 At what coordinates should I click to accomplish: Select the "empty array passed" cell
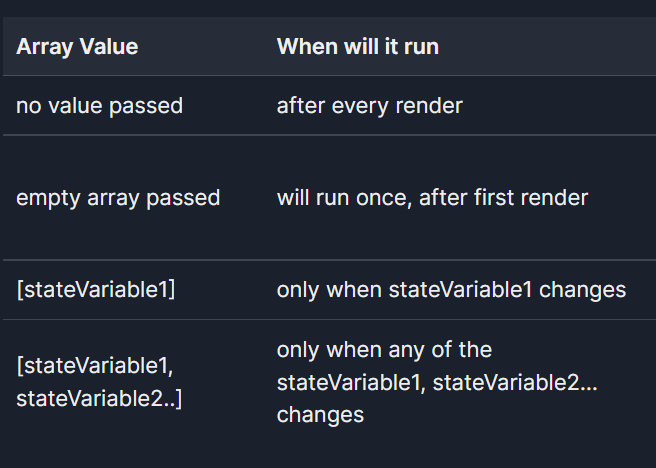click(x=118, y=198)
